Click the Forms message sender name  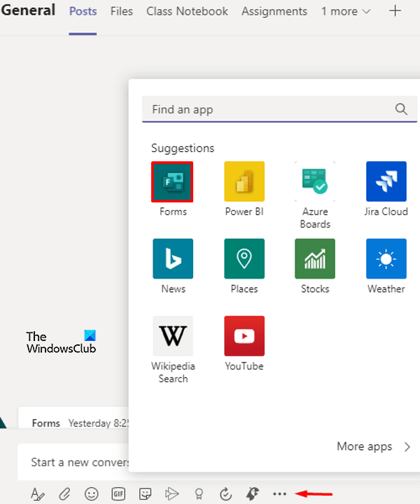(x=46, y=423)
